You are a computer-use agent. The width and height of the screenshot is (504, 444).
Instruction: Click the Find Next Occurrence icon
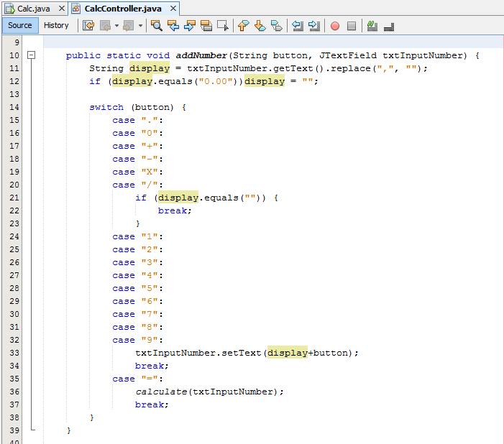190,25
